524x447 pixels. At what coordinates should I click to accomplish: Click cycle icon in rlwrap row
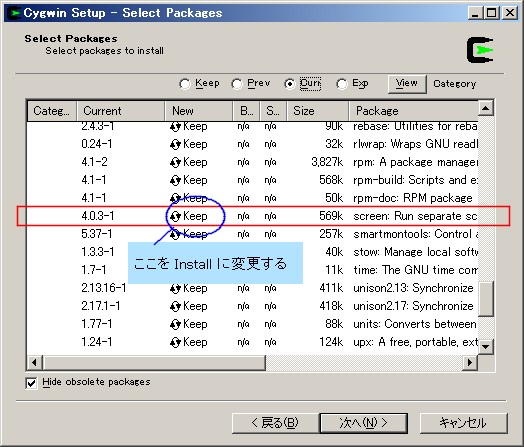(x=175, y=145)
